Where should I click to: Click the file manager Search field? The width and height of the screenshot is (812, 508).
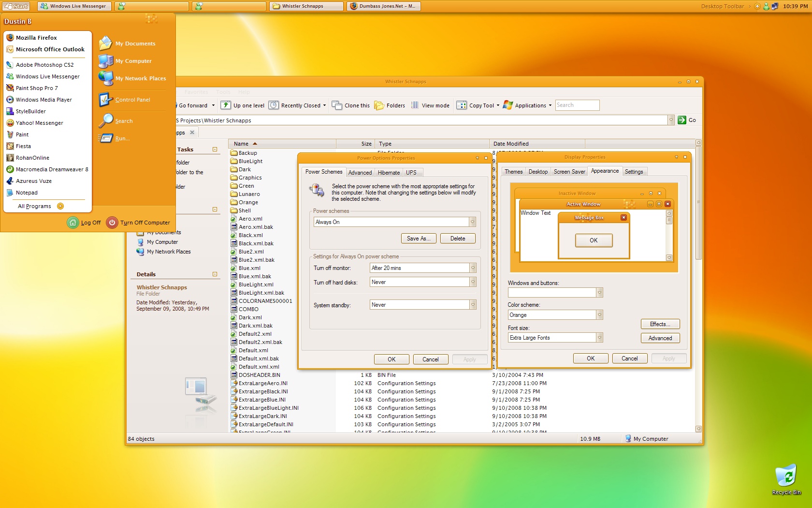click(x=577, y=105)
